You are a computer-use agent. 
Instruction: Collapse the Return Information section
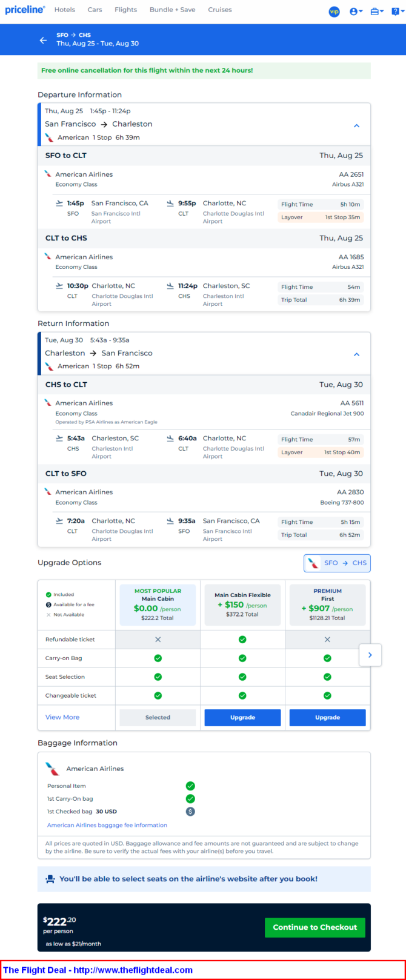pyautogui.click(x=356, y=354)
